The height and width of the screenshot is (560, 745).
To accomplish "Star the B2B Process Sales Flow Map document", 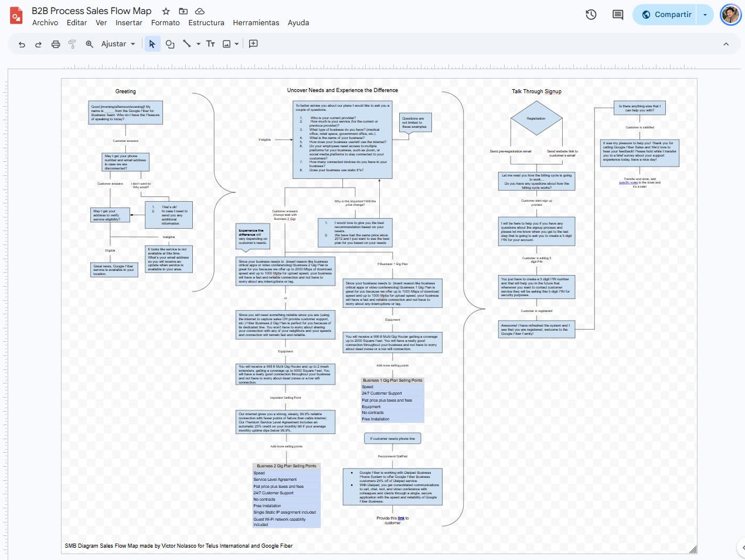I will pyautogui.click(x=166, y=11).
